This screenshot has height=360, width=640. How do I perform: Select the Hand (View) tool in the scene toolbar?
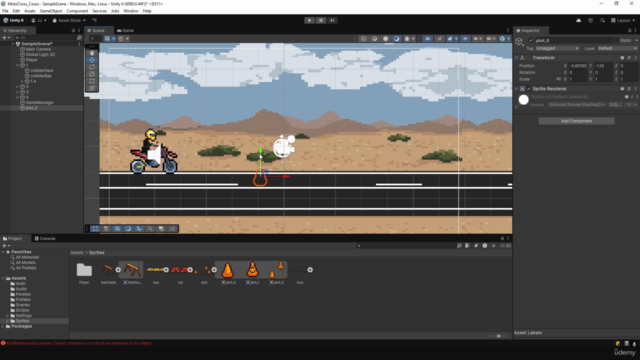coord(92,53)
